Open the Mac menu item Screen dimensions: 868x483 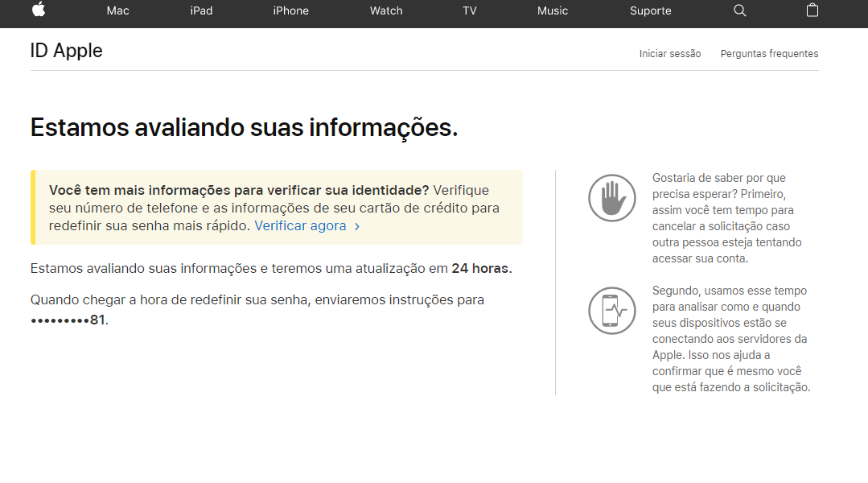coord(117,10)
